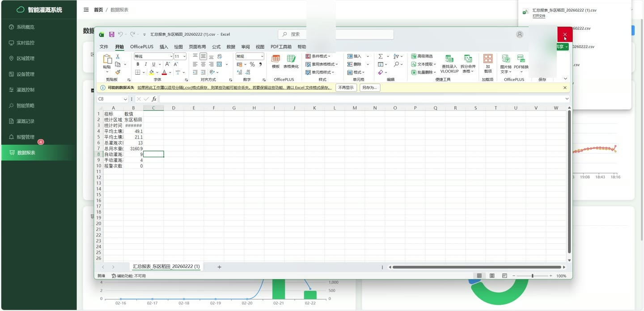This screenshot has height=311, width=644.
Task: Click Excel's vertical scrollbar
Action: coord(569,182)
